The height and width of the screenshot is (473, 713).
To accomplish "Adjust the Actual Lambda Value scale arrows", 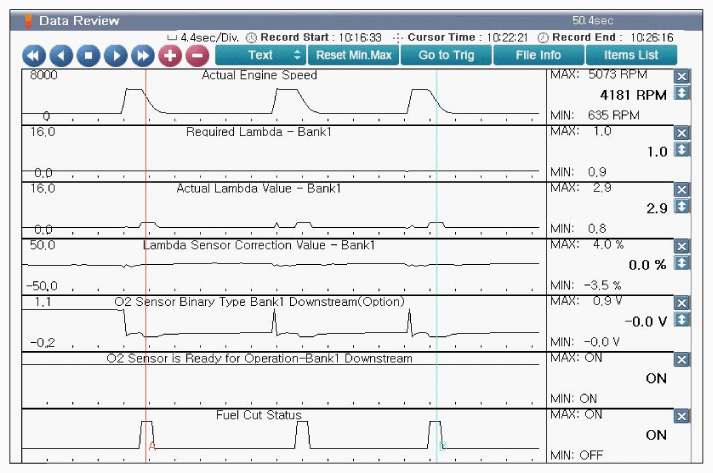I will coord(682,206).
